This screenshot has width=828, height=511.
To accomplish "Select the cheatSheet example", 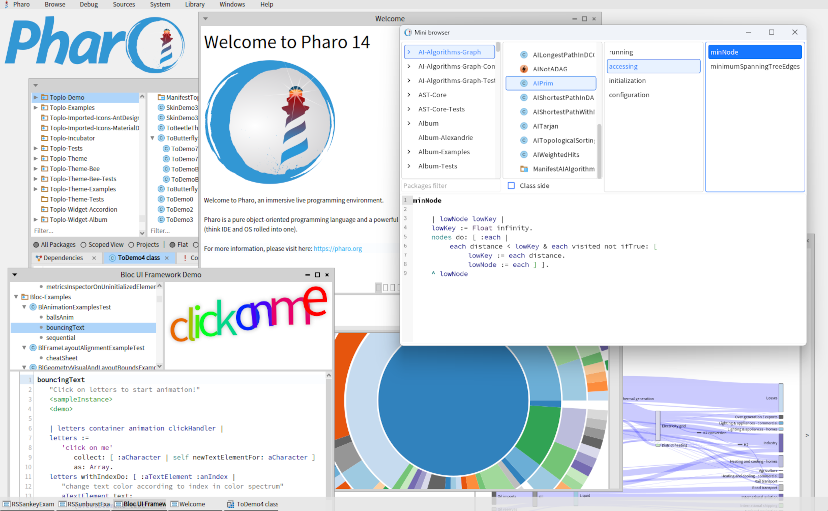I will (x=62, y=358).
